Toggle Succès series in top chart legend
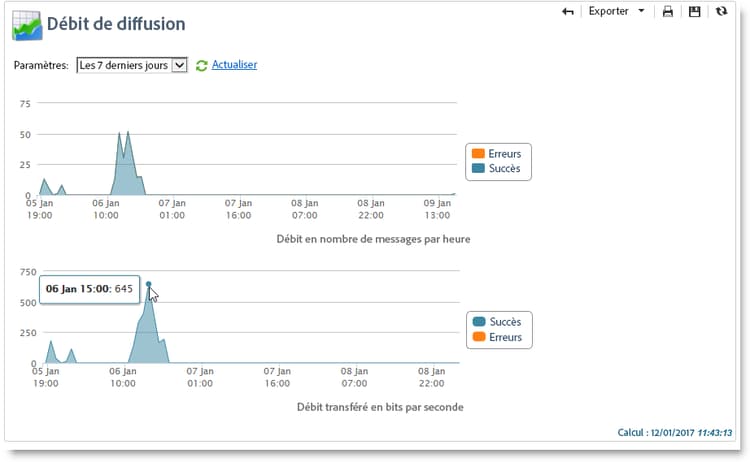The width and height of the screenshot is (750, 462). pyautogui.click(x=496, y=168)
